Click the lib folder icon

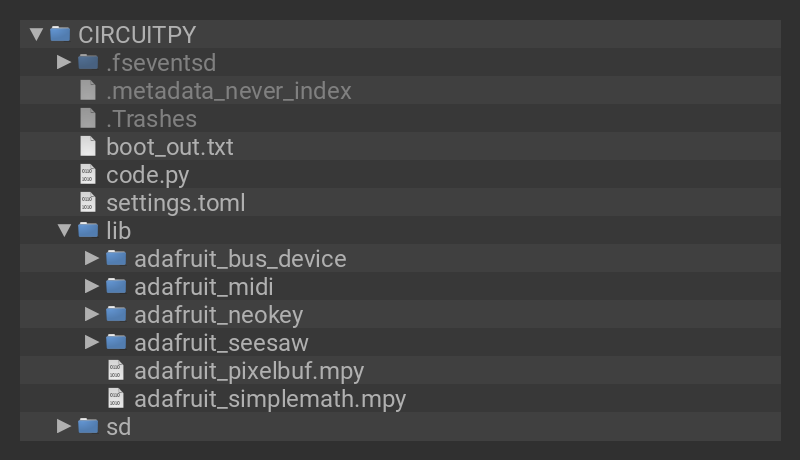click(88, 230)
